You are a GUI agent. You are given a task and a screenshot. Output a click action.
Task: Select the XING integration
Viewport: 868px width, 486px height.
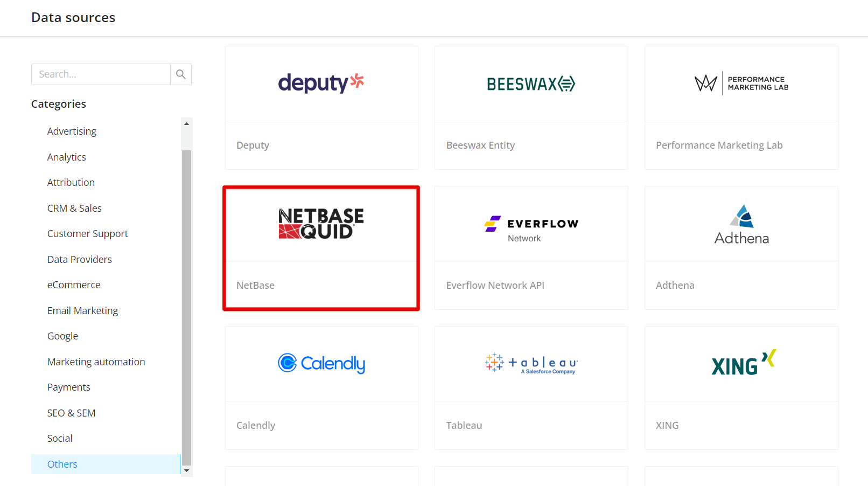741,387
